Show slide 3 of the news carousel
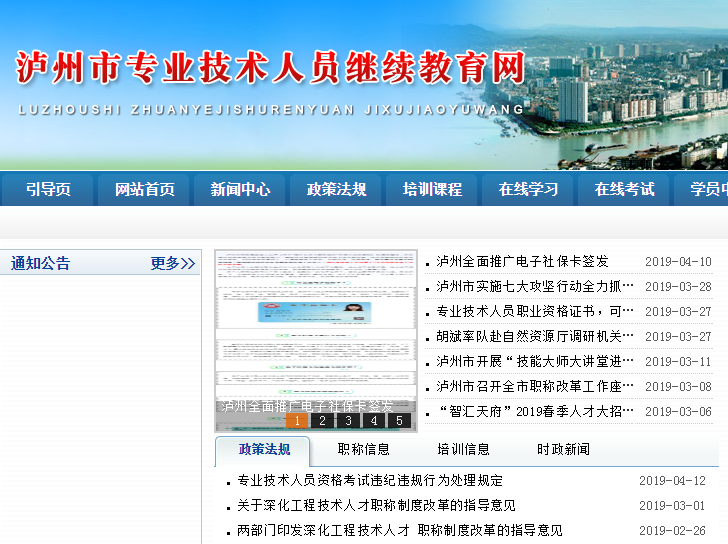 (x=348, y=421)
